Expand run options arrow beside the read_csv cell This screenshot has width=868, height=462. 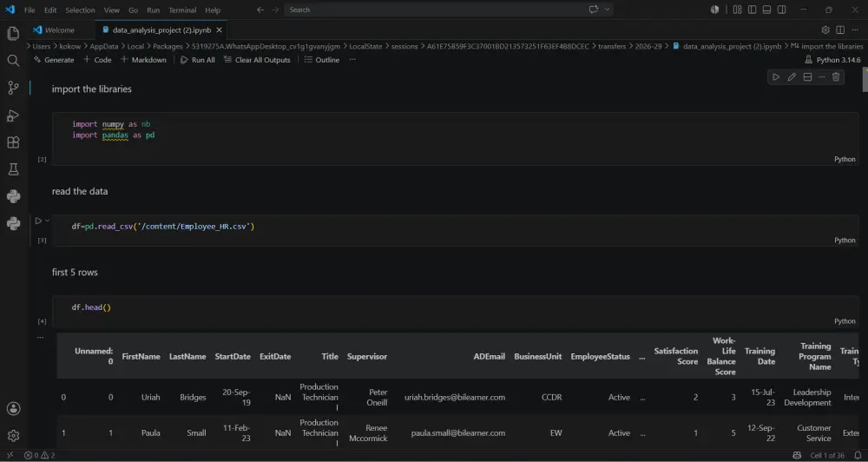48,221
